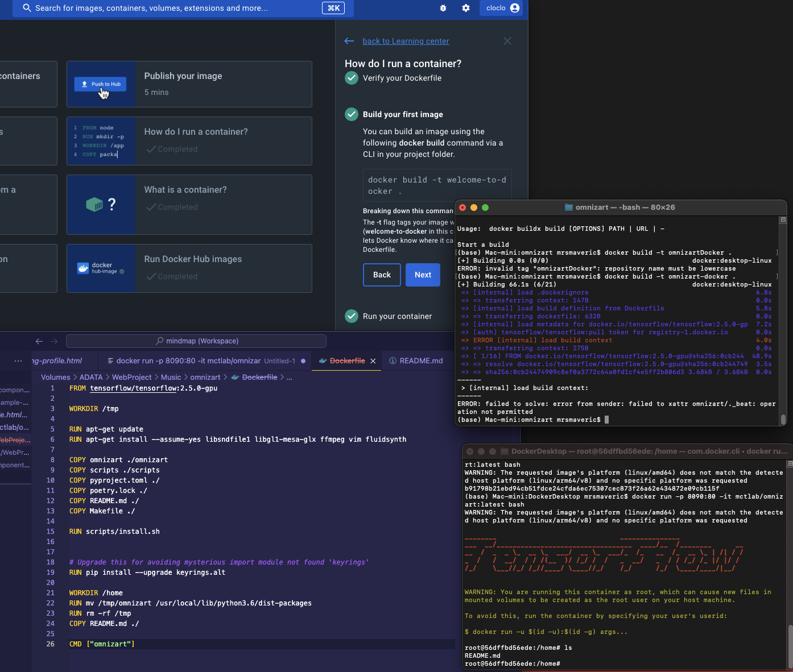This screenshot has width=793, height=672.
Task: Go back in VS Code navigation history
Action: pyautogui.click(x=39, y=341)
